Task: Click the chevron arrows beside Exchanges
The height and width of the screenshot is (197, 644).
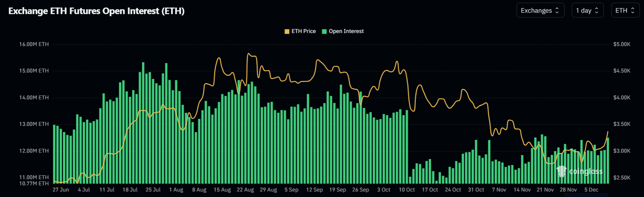Action: click(x=557, y=10)
